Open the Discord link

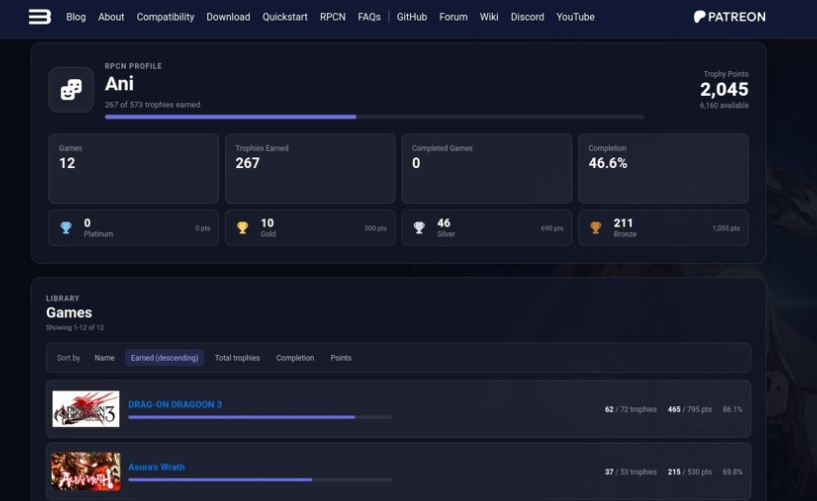click(x=527, y=17)
